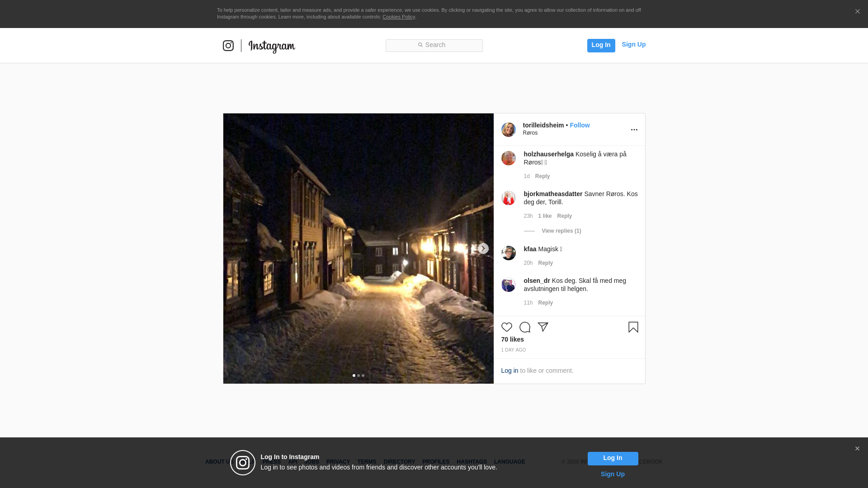Click Sign Up in the bottom banner
The image size is (868, 488).
coord(613,474)
